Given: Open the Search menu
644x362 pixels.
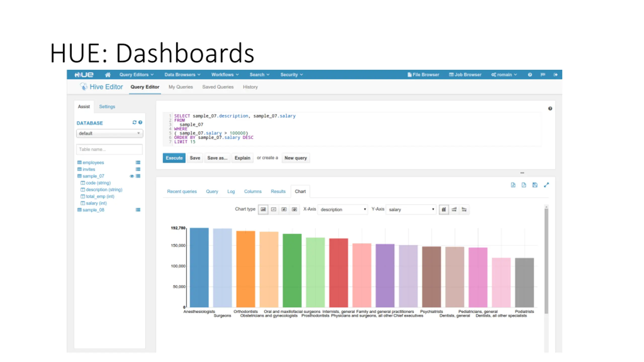Looking at the screenshot, I should [x=259, y=75].
